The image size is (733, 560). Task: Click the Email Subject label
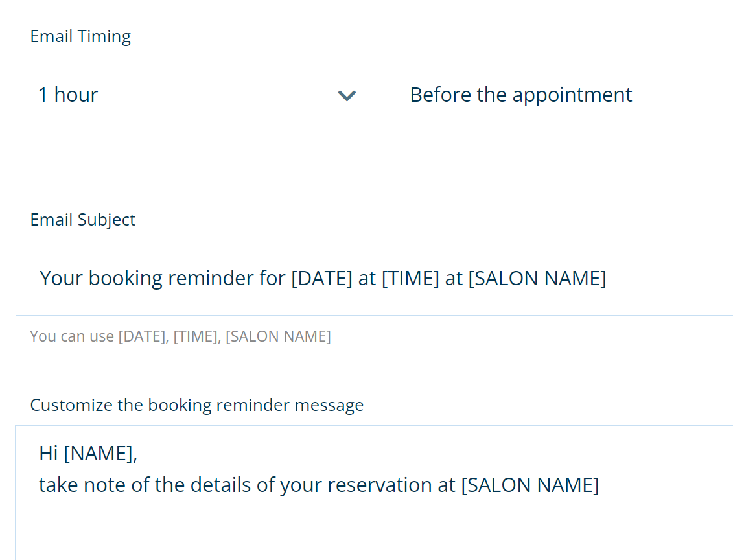82,220
